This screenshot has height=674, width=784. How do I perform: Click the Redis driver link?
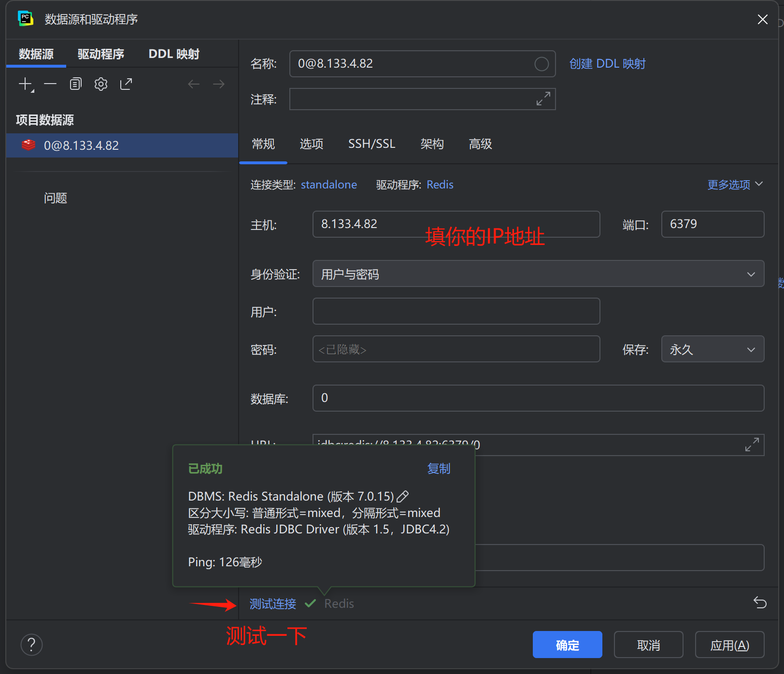click(440, 185)
